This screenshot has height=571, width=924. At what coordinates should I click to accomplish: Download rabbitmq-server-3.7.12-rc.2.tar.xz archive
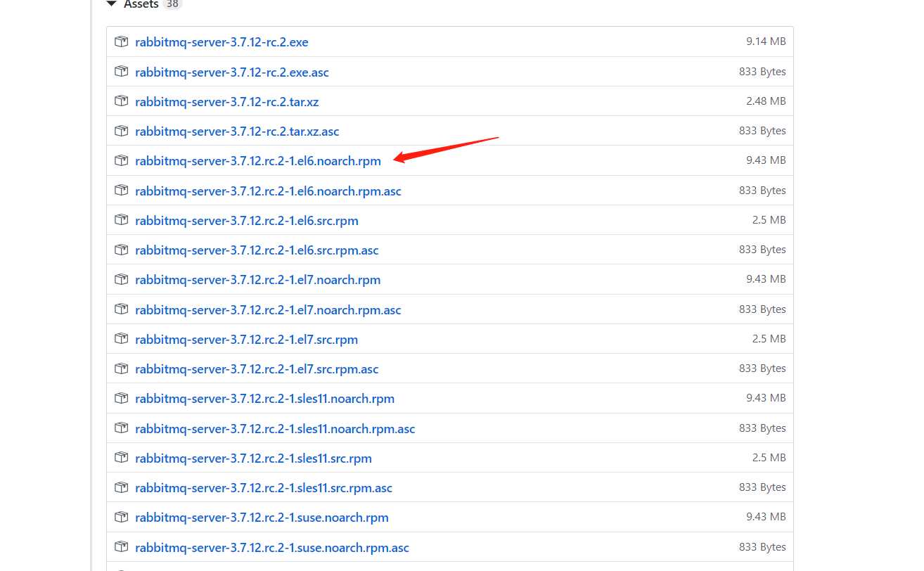click(226, 102)
